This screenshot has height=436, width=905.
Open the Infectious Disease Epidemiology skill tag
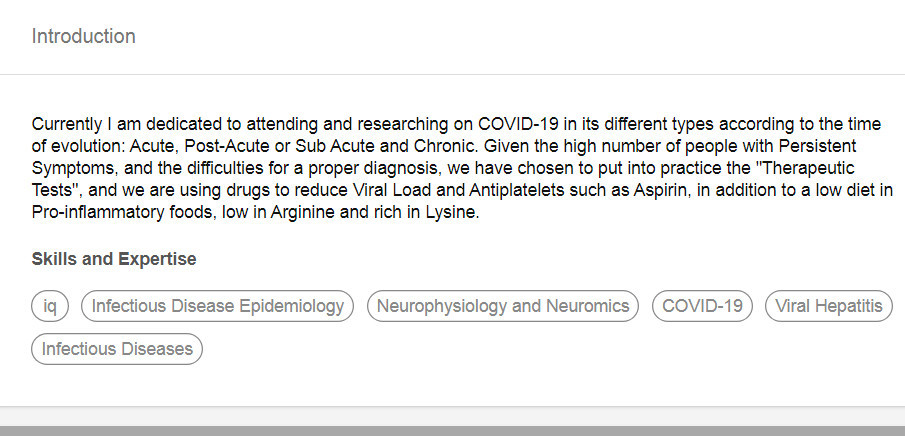point(218,305)
